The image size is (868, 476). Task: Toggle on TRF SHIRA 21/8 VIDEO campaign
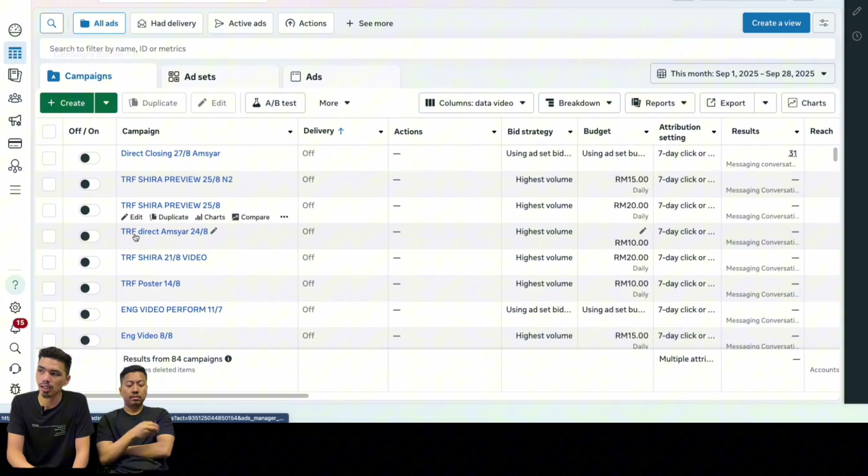(x=89, y=262)
